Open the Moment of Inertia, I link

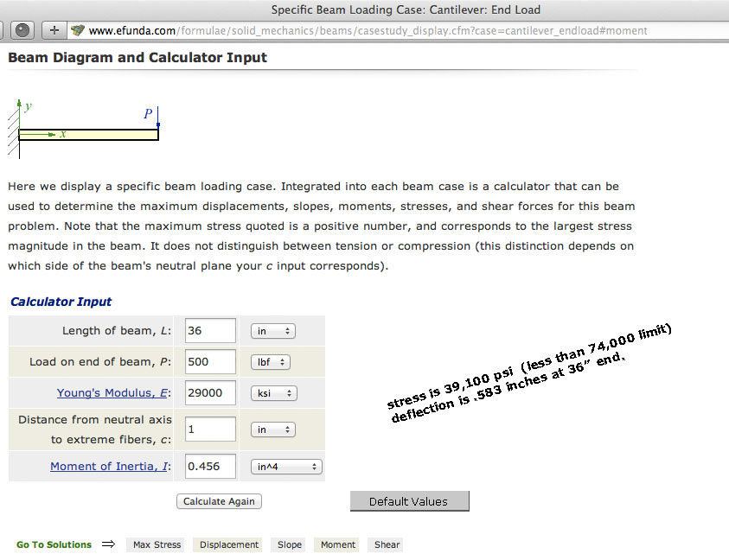pyautogui.click(x=109, y=466)
